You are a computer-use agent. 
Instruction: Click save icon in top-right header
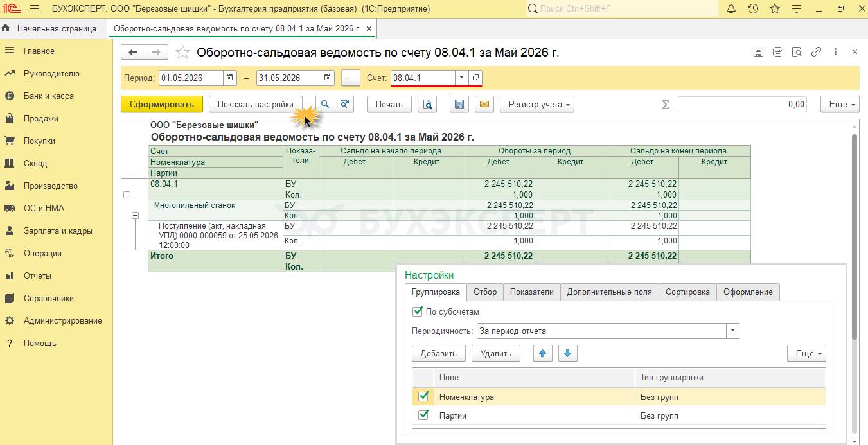(758, 53)
